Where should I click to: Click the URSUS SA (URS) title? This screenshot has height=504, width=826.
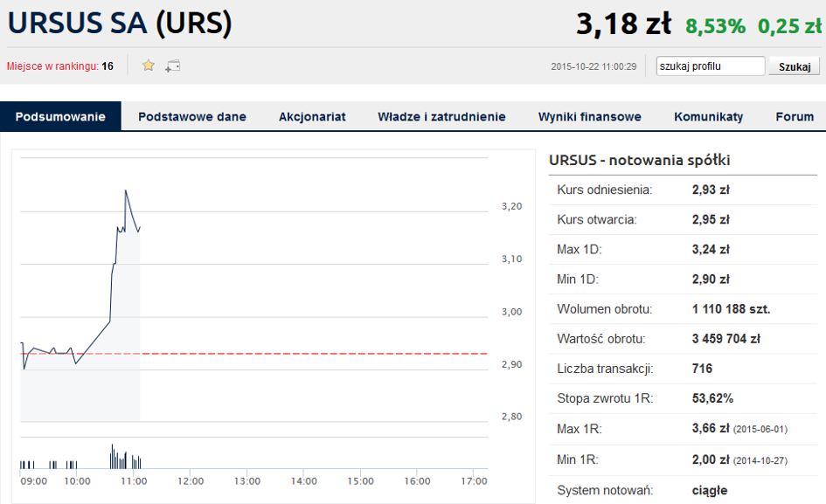point(120,24)
